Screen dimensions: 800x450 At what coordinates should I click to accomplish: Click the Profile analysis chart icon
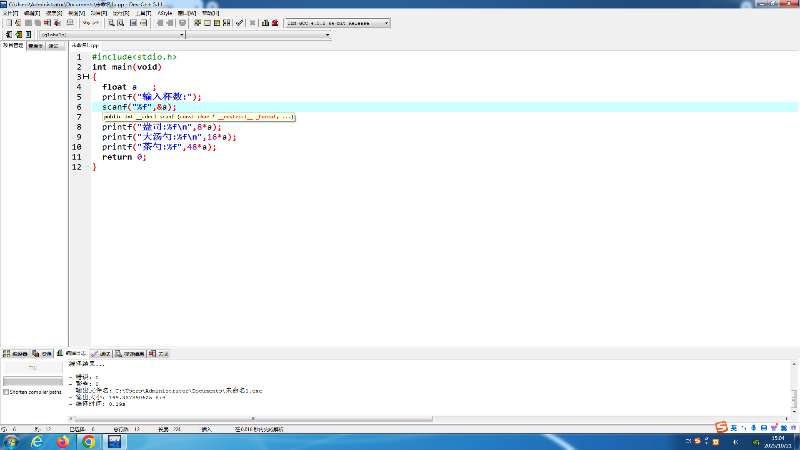coord(265,23)
